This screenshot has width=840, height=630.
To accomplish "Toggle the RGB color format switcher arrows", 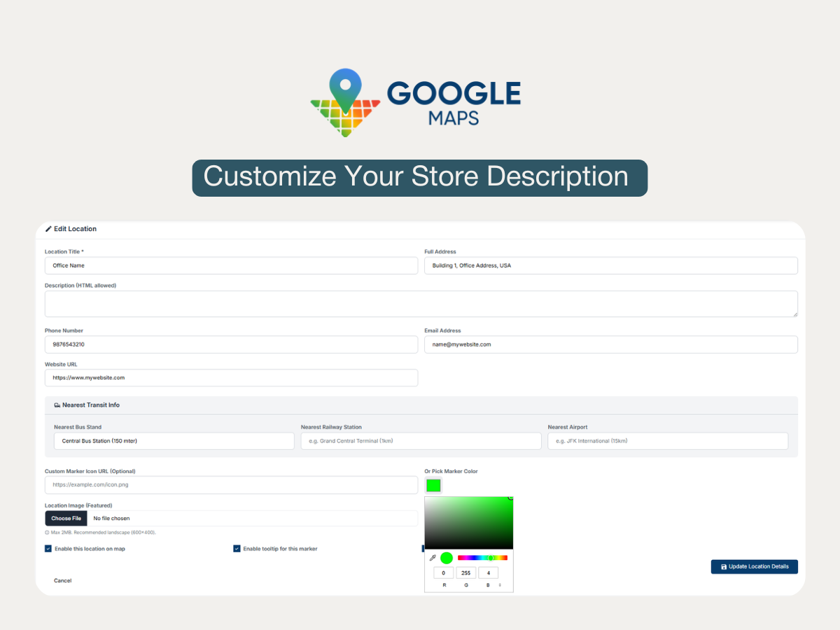I will point(500,584).
